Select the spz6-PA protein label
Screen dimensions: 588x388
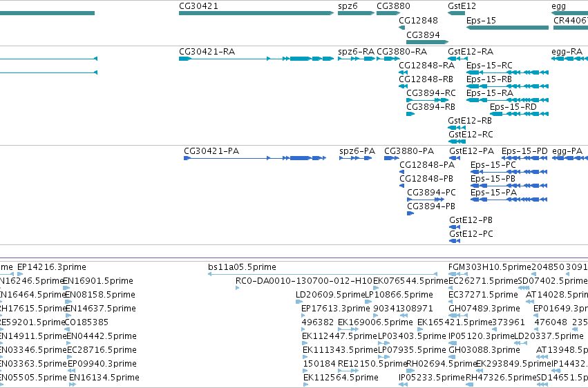[357, 151]
